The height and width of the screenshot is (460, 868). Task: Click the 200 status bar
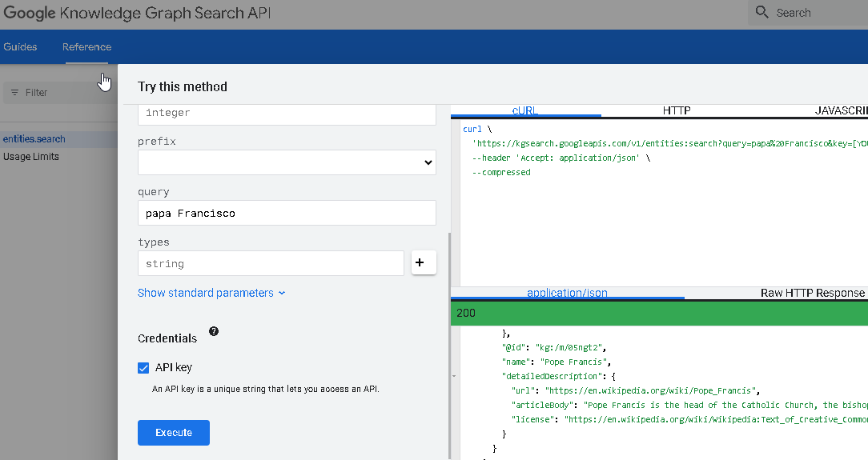tap(659, 313)
